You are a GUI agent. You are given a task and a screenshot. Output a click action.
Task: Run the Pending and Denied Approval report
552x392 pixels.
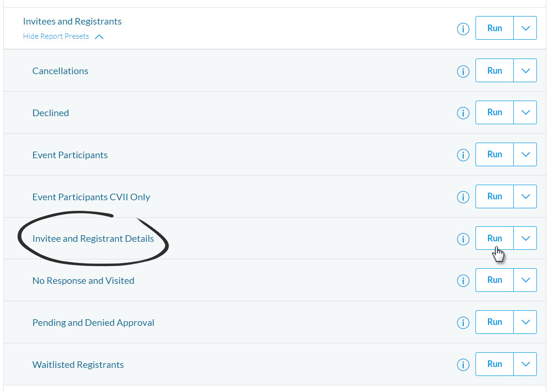tap(494, 322)
